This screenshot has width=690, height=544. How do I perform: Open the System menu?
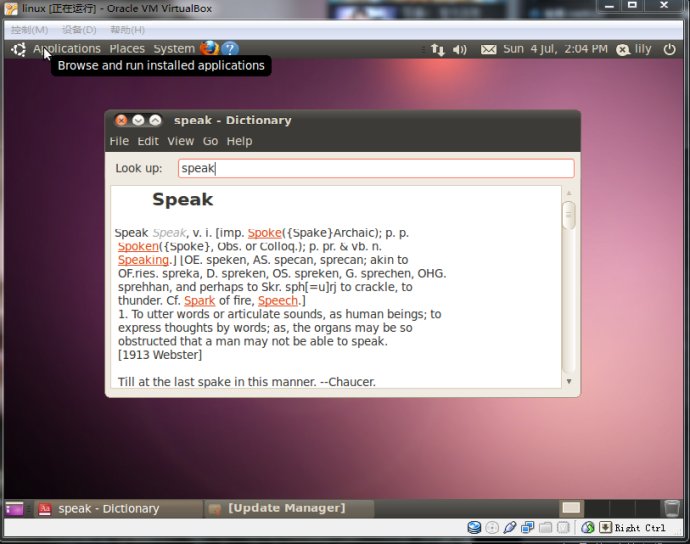174,48
